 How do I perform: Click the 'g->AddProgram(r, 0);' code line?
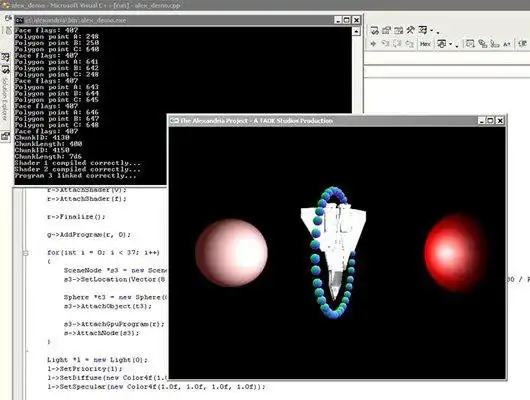coord(89,234)
